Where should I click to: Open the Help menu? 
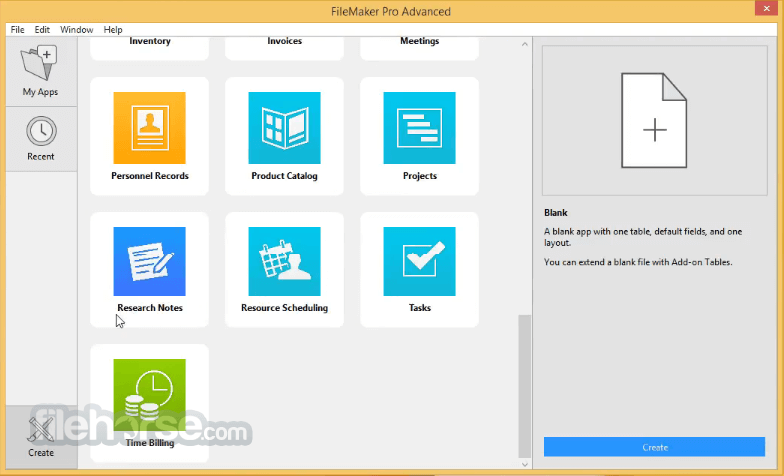tap(113, 30)
